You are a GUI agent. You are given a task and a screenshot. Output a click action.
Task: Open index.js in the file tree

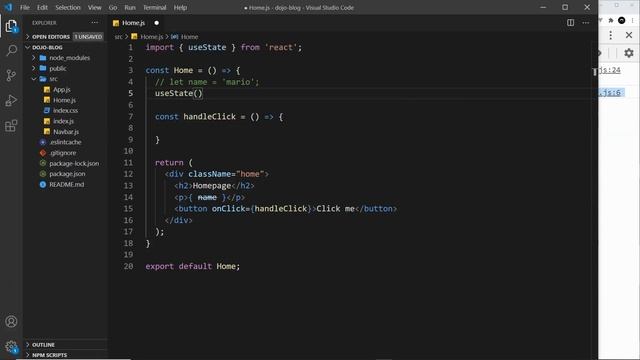click(x=63, y=121)
